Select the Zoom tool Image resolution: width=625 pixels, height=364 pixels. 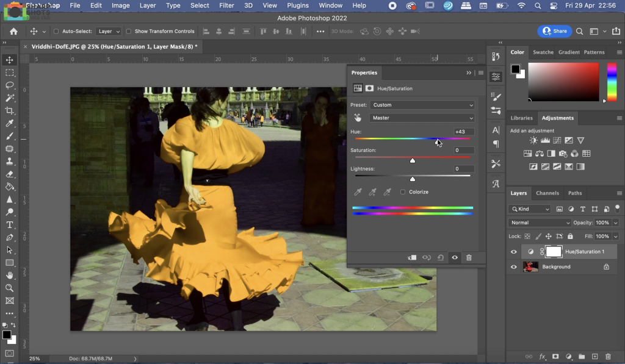[10, 288]
